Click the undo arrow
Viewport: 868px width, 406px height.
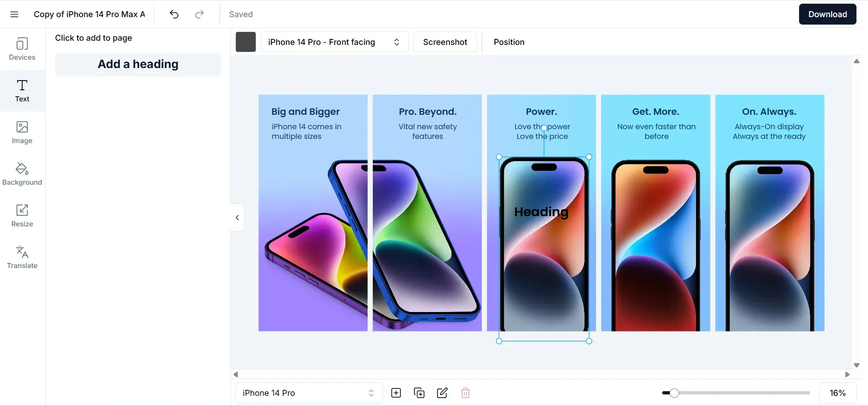(x=174, y=14)
